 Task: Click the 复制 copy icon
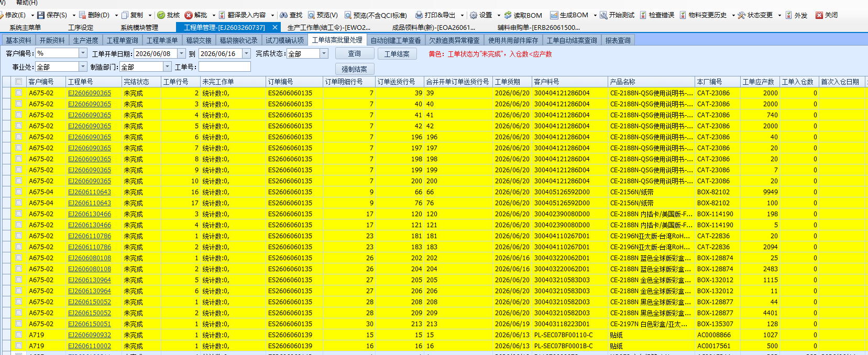[x=125, y=15]
